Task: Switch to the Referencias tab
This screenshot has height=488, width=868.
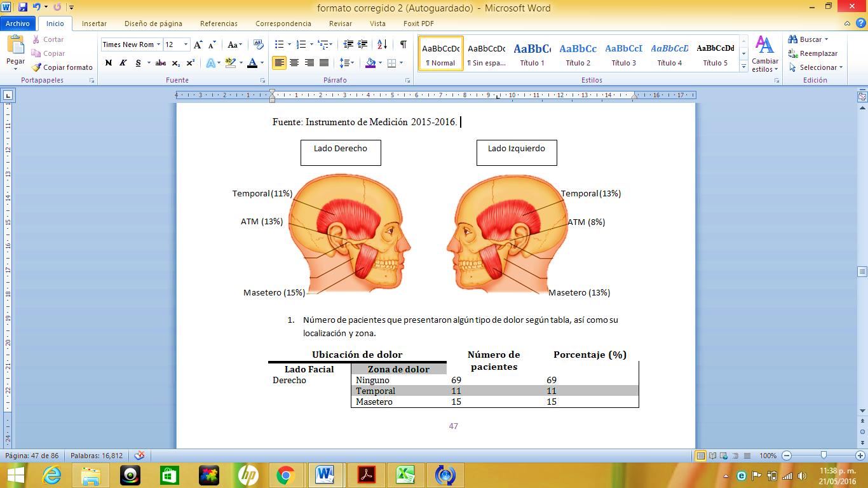Action: click(219, 24)
